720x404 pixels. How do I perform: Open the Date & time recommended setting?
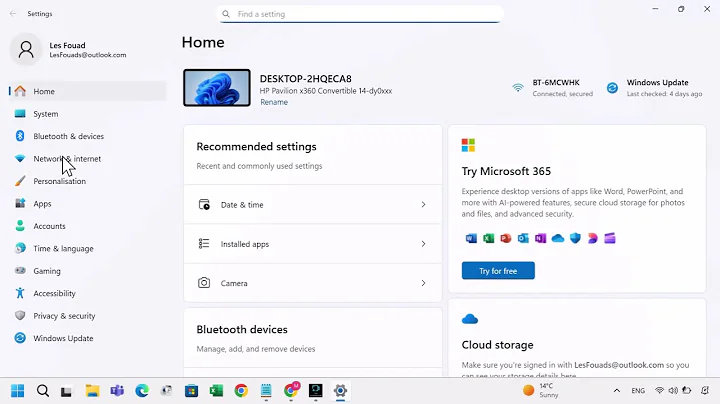tap(313, 205)
